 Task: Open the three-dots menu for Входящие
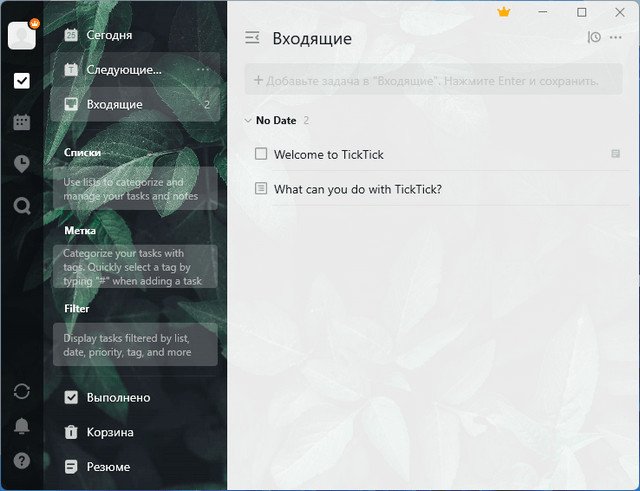click(x=615, y=38)
